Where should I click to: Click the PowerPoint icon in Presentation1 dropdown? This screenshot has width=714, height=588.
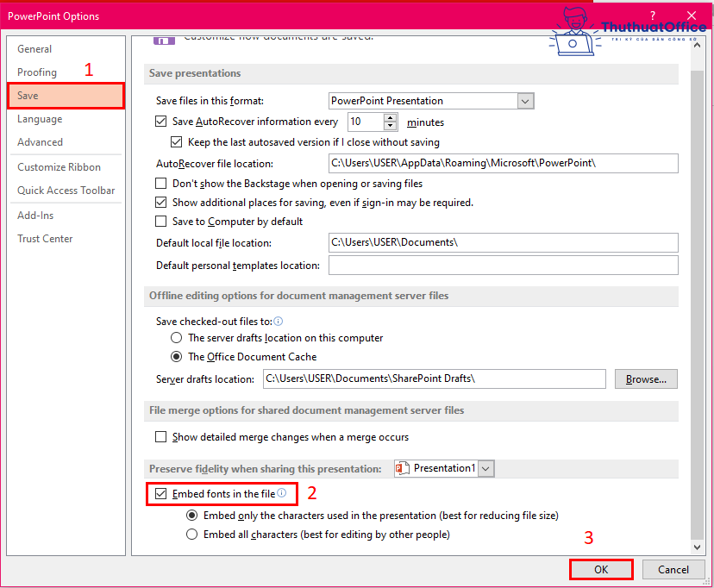click(x=403, y=468)
